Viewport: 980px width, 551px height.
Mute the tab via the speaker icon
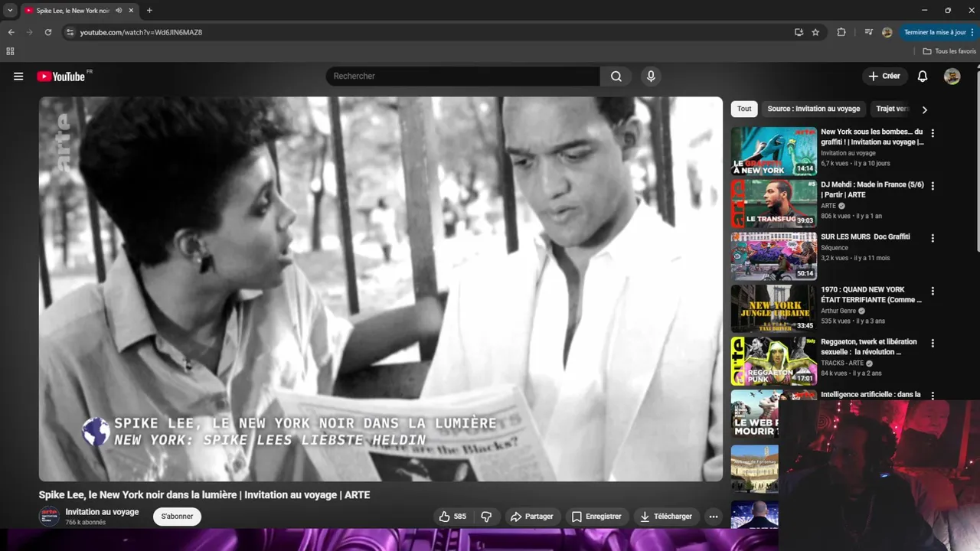118,11
